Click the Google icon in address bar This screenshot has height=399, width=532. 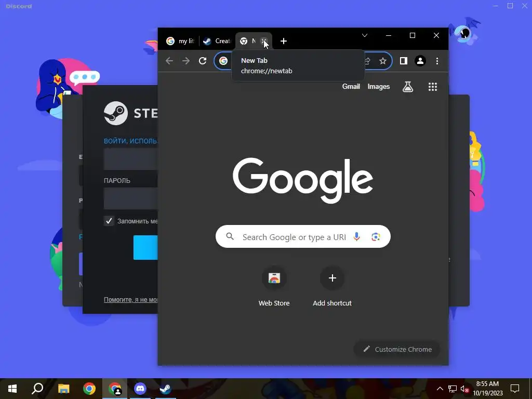pyautogui.click(x=223, y=61)
